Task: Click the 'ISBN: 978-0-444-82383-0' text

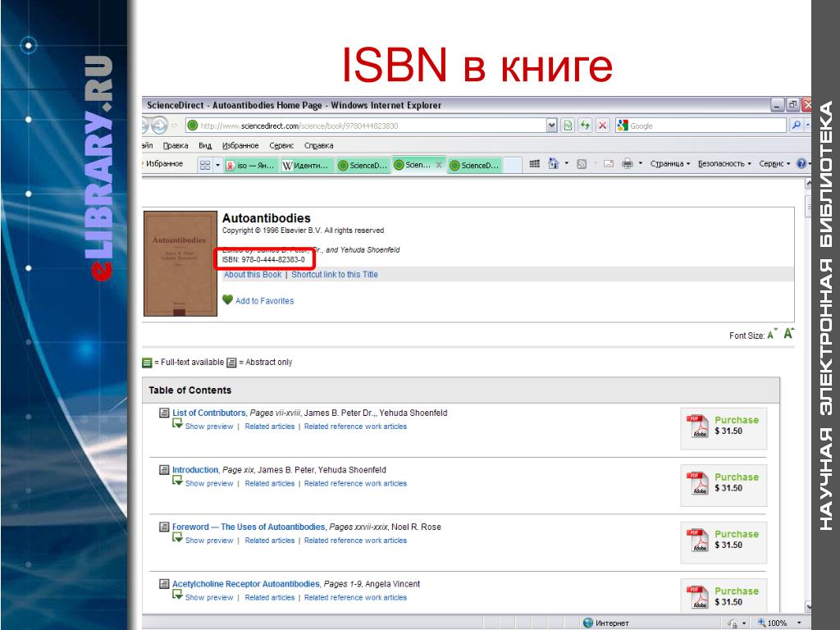Action: (263, 260)
